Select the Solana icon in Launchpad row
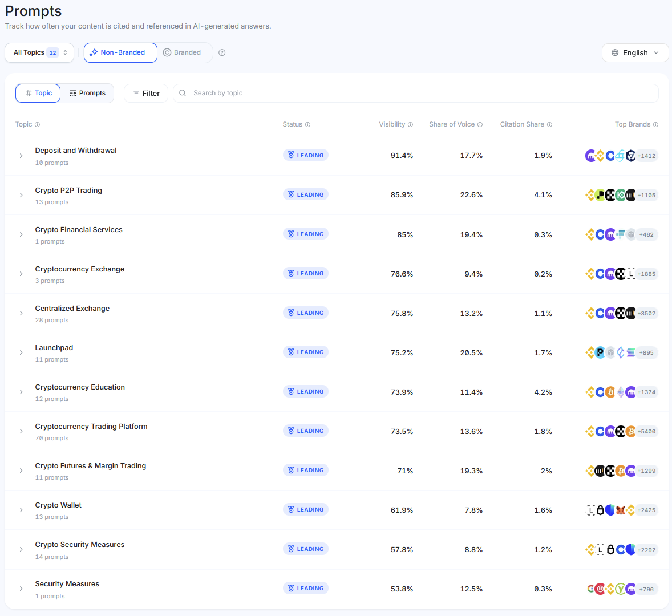Screen dimensions: 672x616 click(x=630, y=352)
